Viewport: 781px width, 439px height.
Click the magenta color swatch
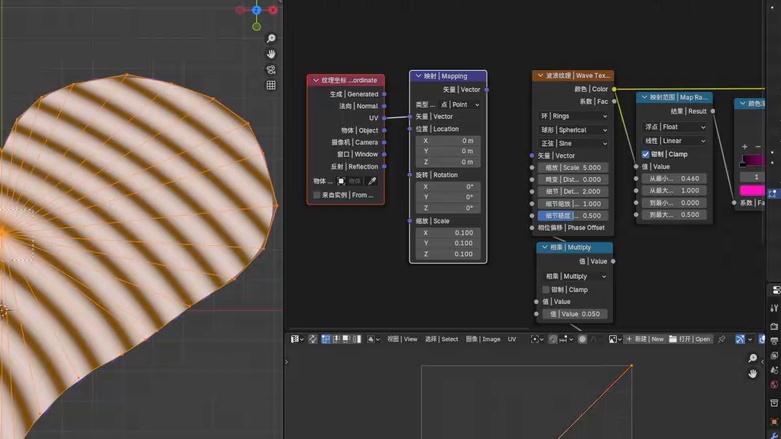pyautogui.click(x=752, y=190)
